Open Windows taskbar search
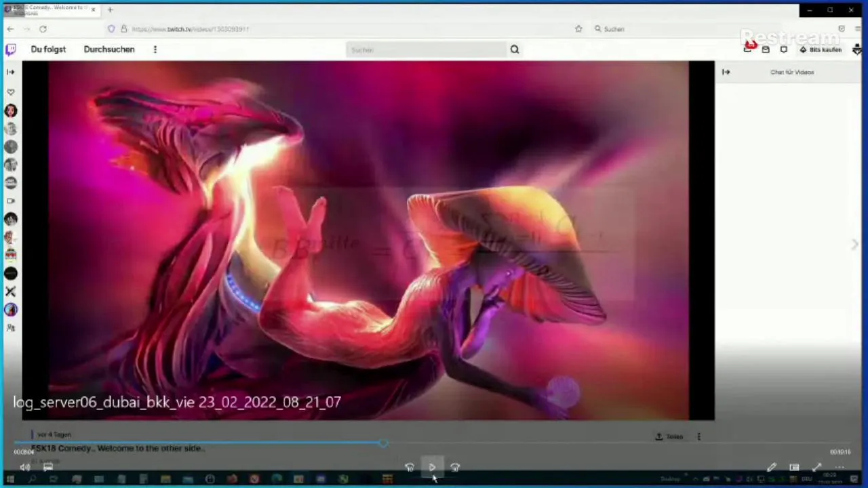This screenshot has width=868, height=488. pos(32,479)
